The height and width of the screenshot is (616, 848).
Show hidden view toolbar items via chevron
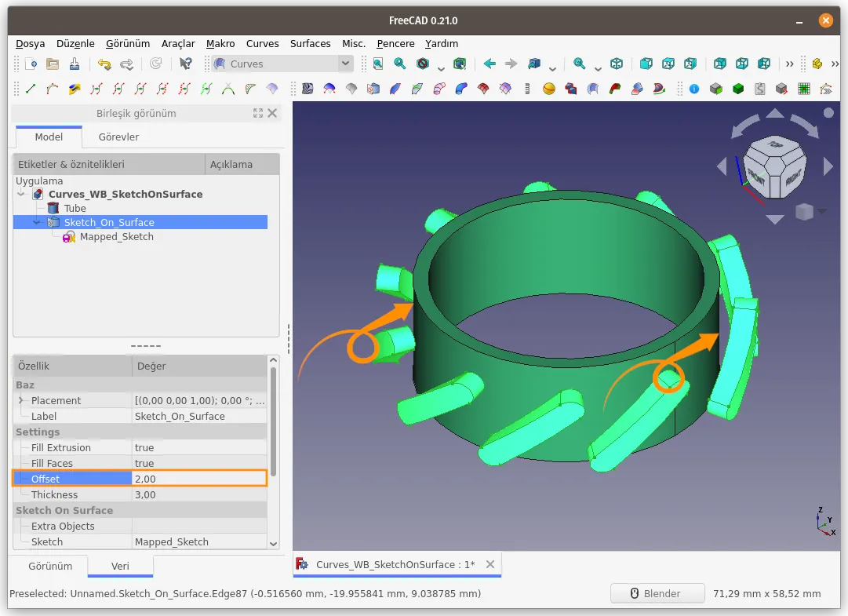pyautogui.click(x=790, y=64)
